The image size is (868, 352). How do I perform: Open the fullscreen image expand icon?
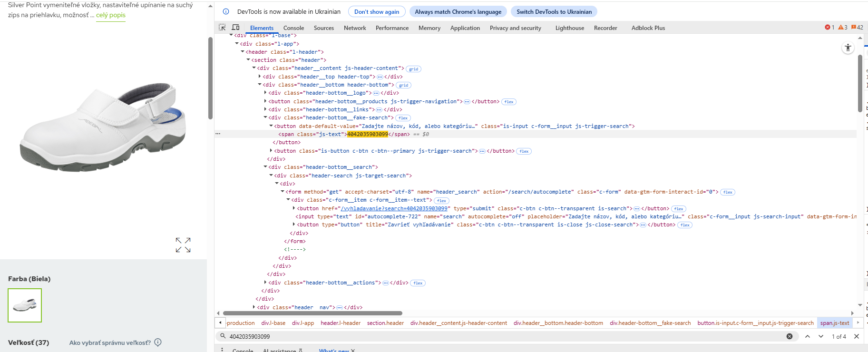[x=183, y=245]
